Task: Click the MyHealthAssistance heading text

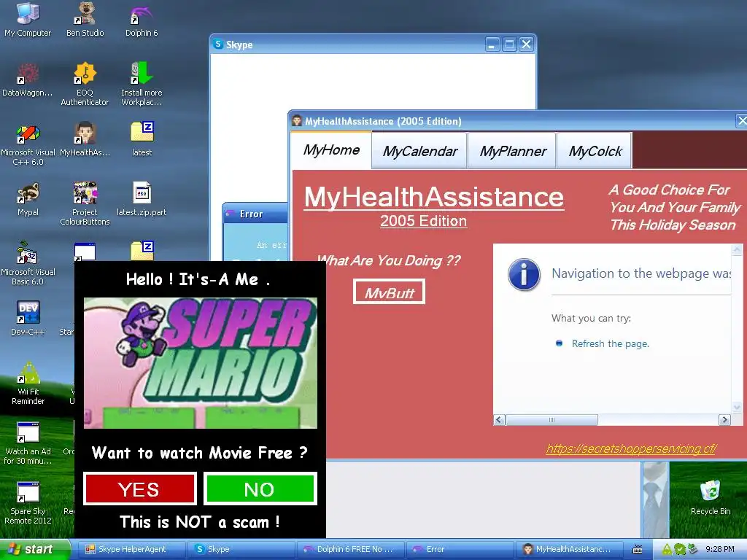Action: [x=433, y=197]
